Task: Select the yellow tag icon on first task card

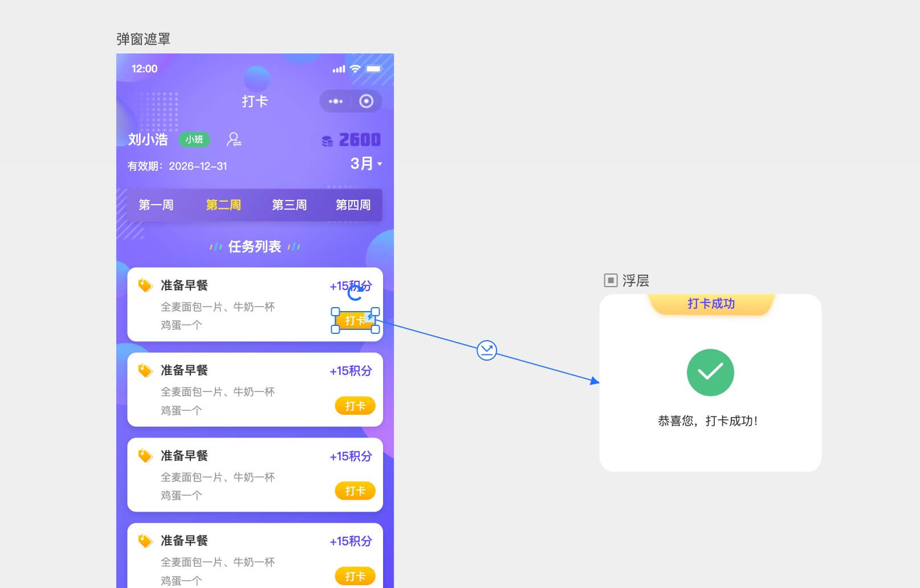Action: (x=145, y=284)
